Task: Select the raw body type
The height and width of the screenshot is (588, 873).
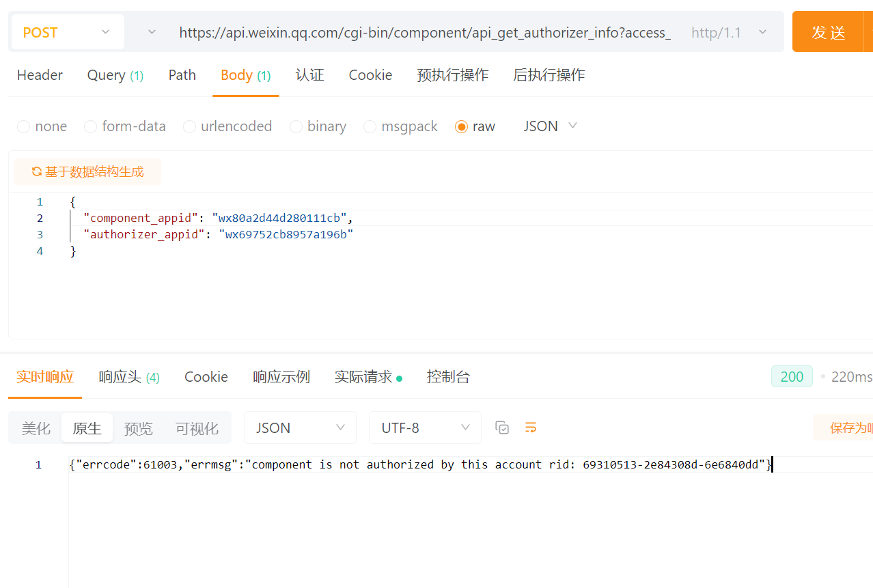Action: (x=475, y=126)
